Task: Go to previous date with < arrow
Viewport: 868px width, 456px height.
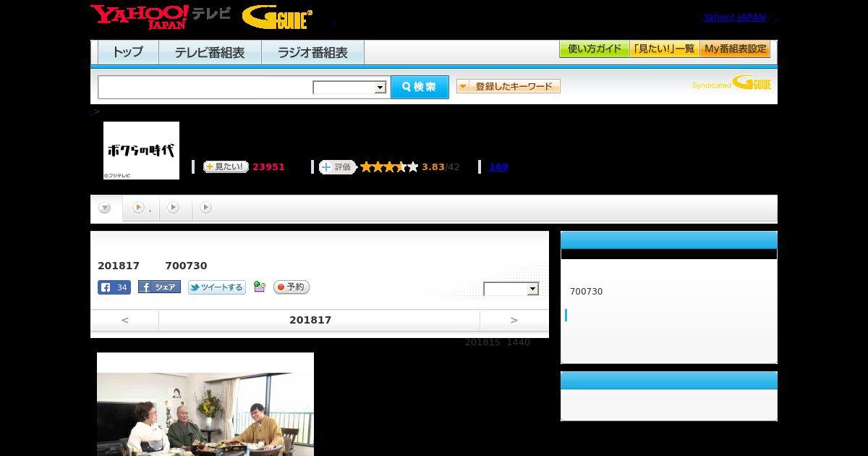Action: (124, 320)
